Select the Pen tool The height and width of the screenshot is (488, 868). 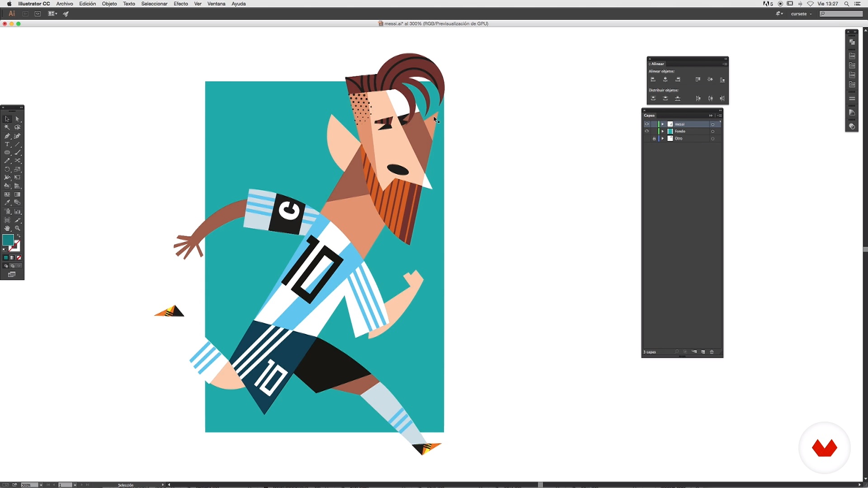click(x=7, y=136)
